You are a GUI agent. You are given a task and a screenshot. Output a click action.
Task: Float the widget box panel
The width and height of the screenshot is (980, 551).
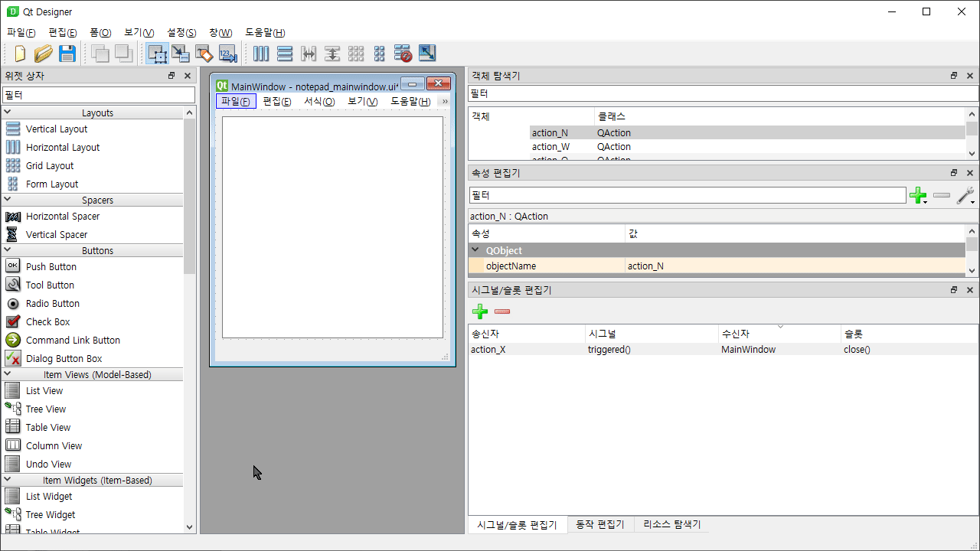click(172, 76)
